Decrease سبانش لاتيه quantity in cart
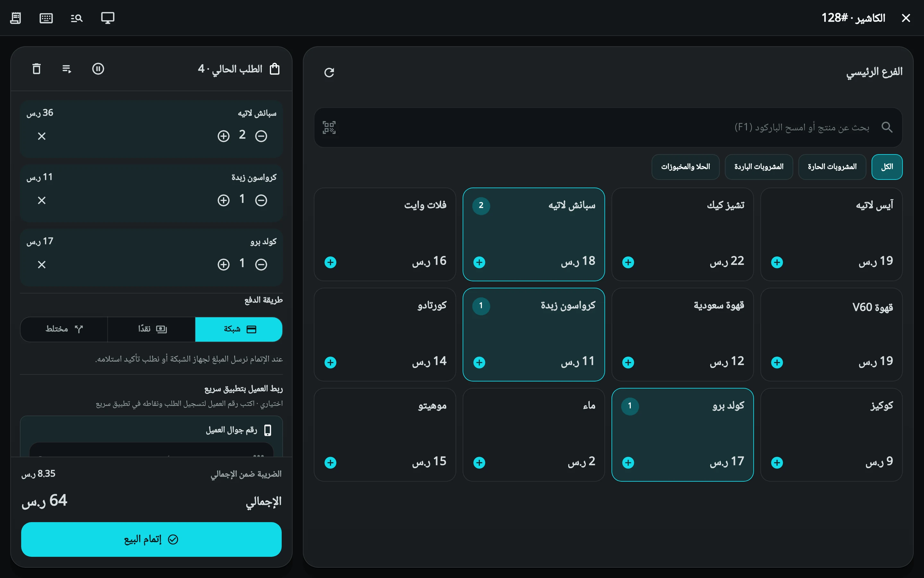Viewport: 924px width, 578px height. point(261,136)
